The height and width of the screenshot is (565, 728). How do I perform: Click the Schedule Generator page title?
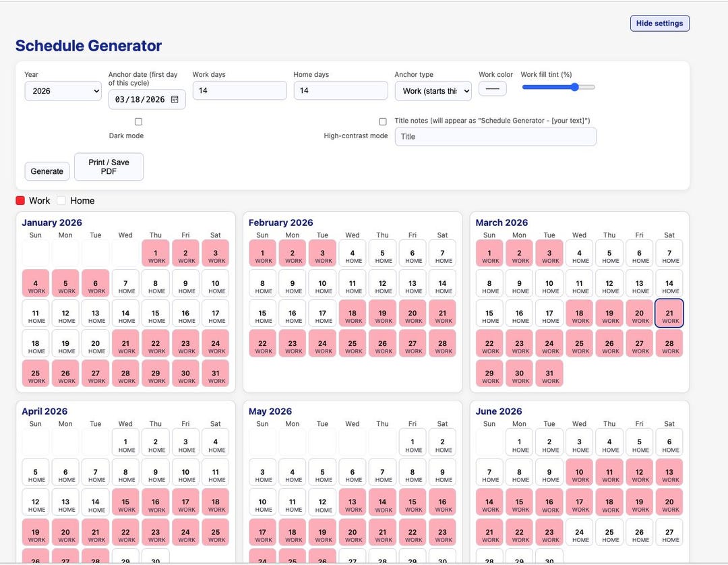(x=88, y=45)
